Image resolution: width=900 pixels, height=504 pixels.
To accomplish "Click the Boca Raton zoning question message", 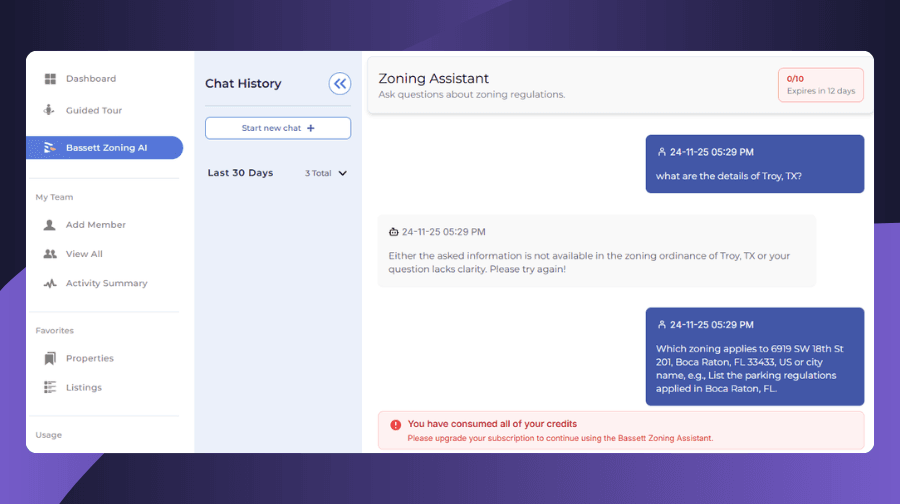I will pos(755,356).
